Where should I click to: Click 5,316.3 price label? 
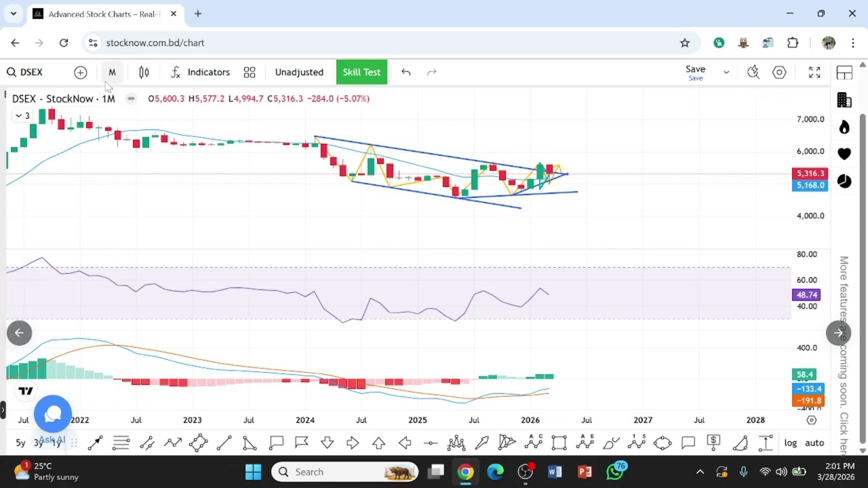coord(810,174)
